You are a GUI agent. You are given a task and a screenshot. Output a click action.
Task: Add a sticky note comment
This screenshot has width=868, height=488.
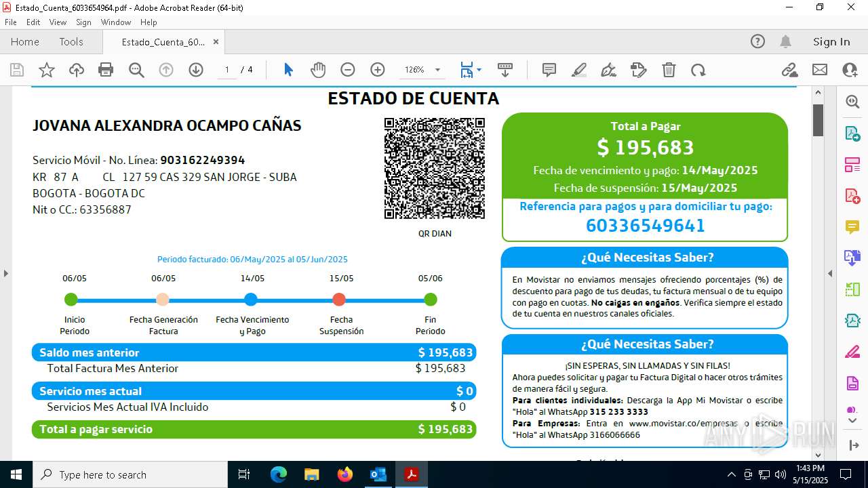[x=549, y=70]
